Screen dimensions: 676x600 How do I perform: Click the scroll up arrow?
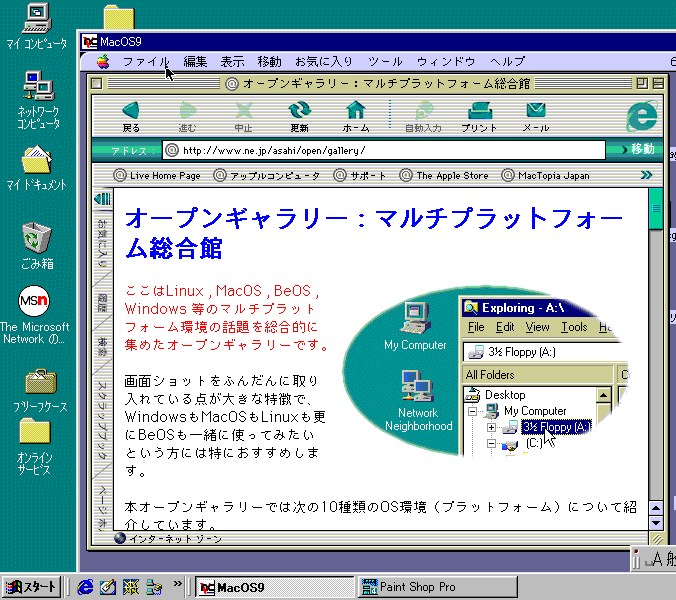click(656, 508)
